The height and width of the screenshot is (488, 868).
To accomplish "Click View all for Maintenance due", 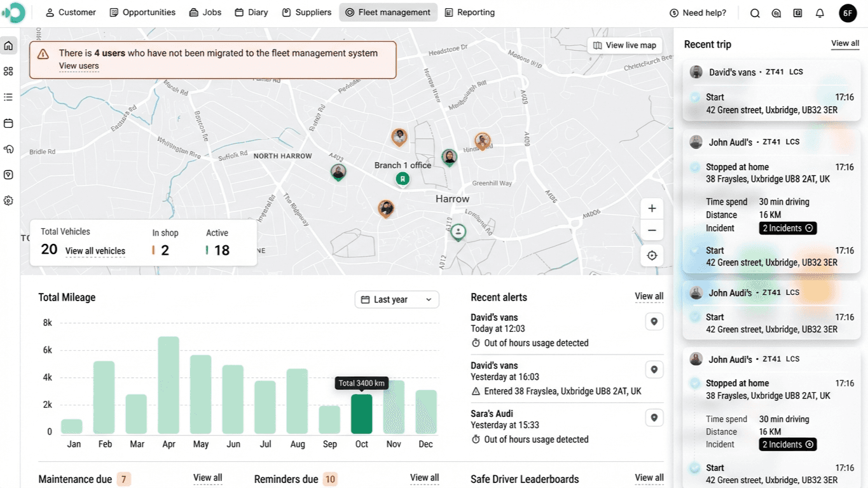I will click(208, 478).
